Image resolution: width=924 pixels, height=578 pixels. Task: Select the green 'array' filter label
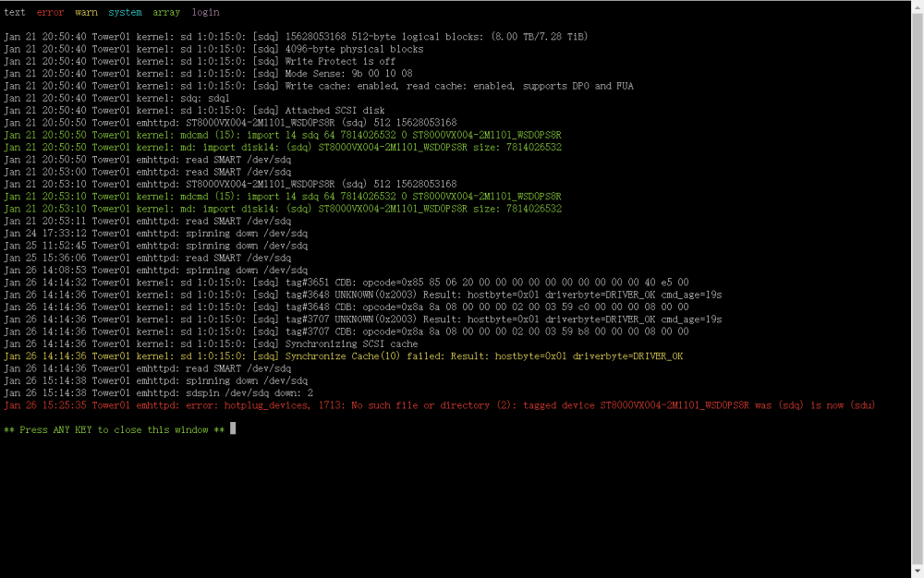(x=166, y=12)
